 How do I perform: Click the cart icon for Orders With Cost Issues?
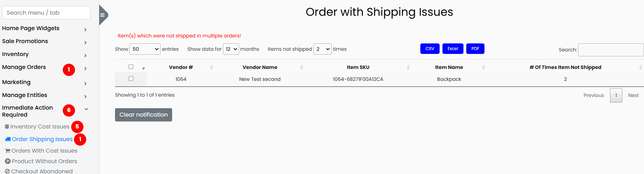coord(7,151)
